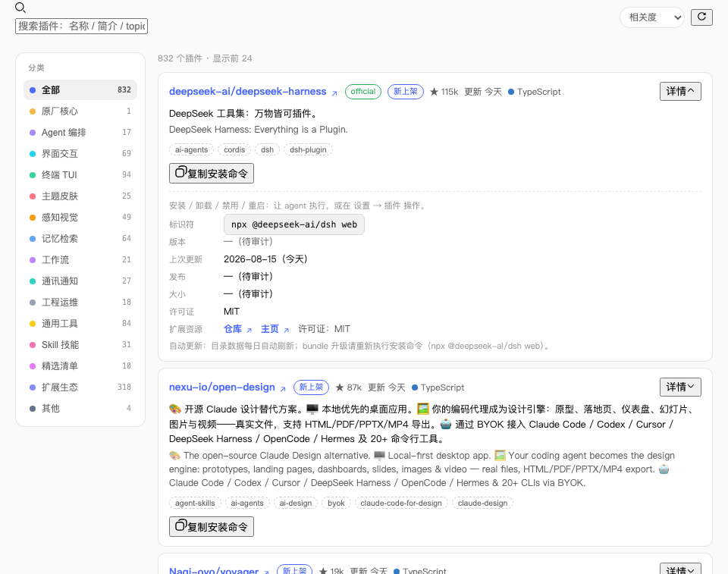Select the 通讯通知 category
The height and width of the screenshot is (574, 728).
(80, 281)
